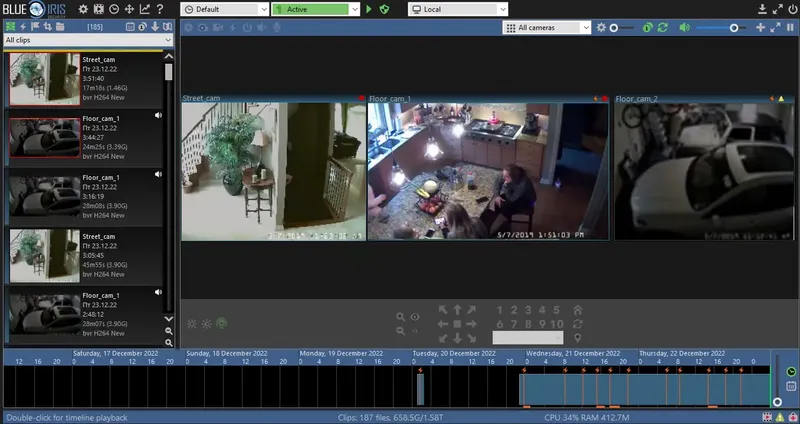
Task: Select the Street_cam 3:05:45 clip entry
Action: [84, 256]
